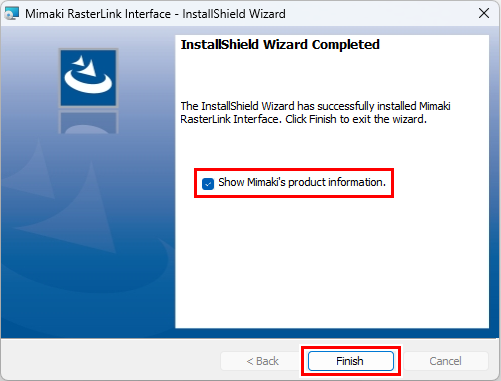Click the word "RasterLink Interface" in the message

(230, 119)
